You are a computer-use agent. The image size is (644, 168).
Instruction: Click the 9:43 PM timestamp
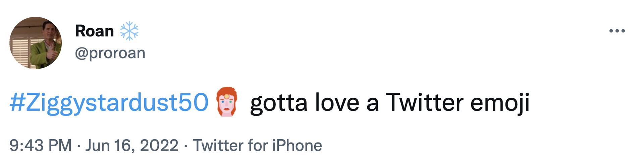[x=41, y=145]
